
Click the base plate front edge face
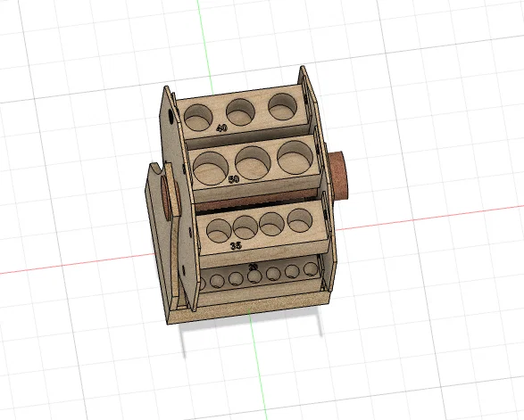[x=249, y=309]
